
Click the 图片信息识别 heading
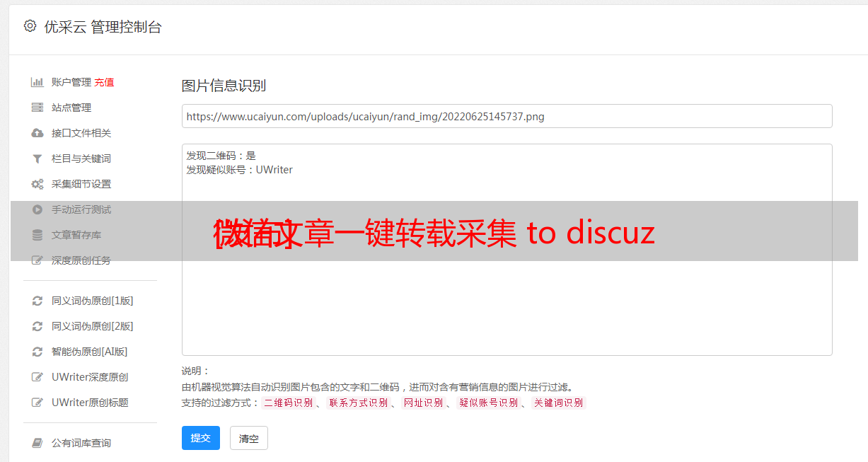[x=224, y=86]
